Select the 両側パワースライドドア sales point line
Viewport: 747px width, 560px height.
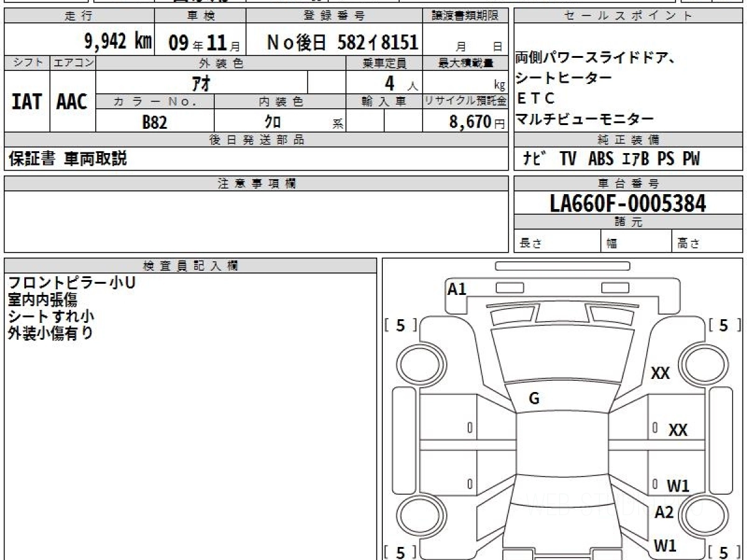(x=595, y=59)
